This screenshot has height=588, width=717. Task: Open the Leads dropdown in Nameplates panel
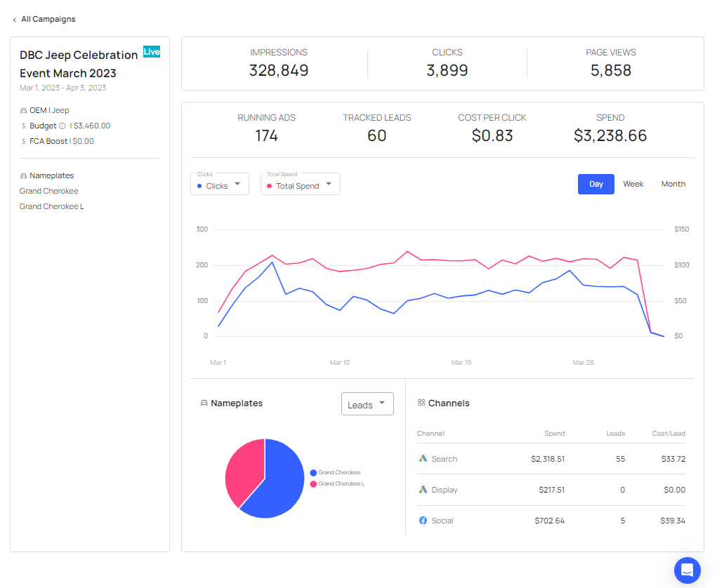point(367,403)
